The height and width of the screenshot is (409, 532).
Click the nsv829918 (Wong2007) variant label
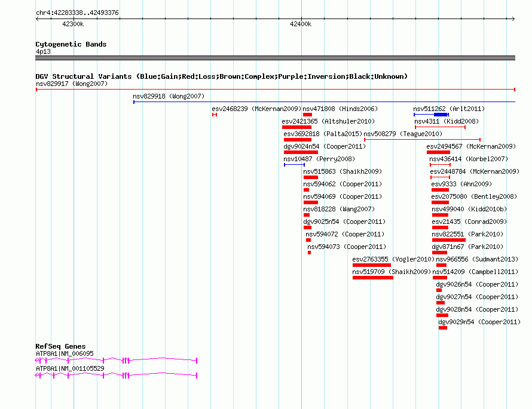coord(169,96)
